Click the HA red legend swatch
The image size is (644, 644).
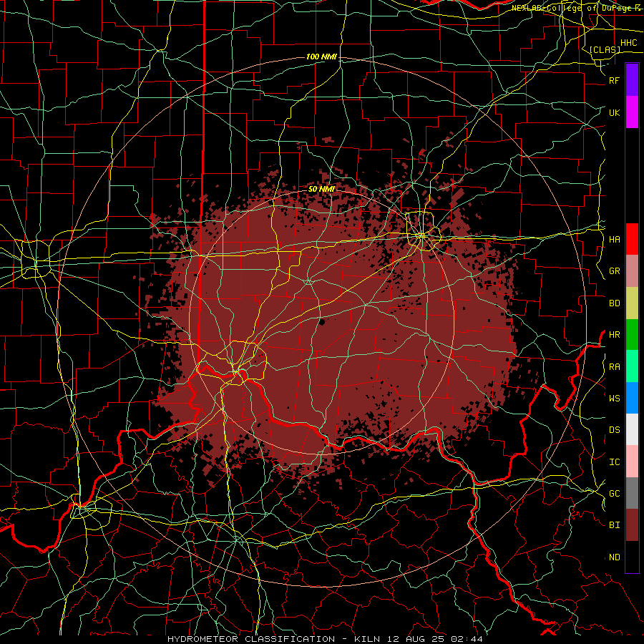(x=632, y=239)
